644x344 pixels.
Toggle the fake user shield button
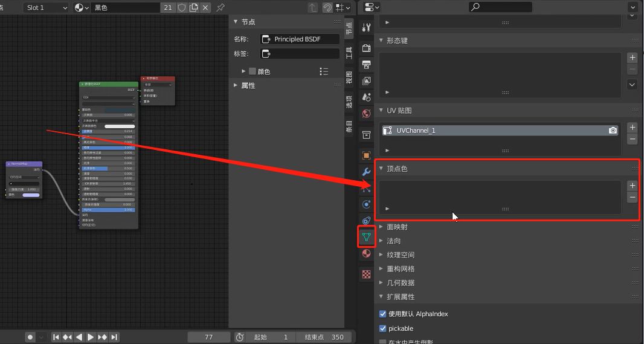182,7
